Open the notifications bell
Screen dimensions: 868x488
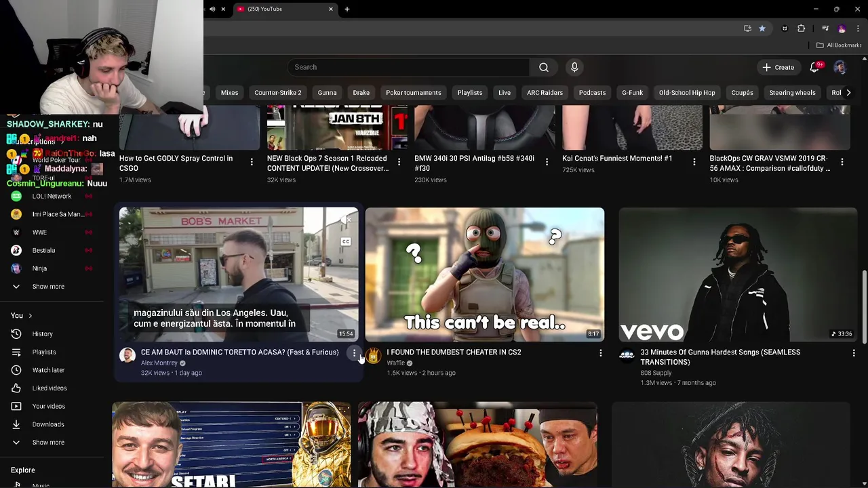815,67
